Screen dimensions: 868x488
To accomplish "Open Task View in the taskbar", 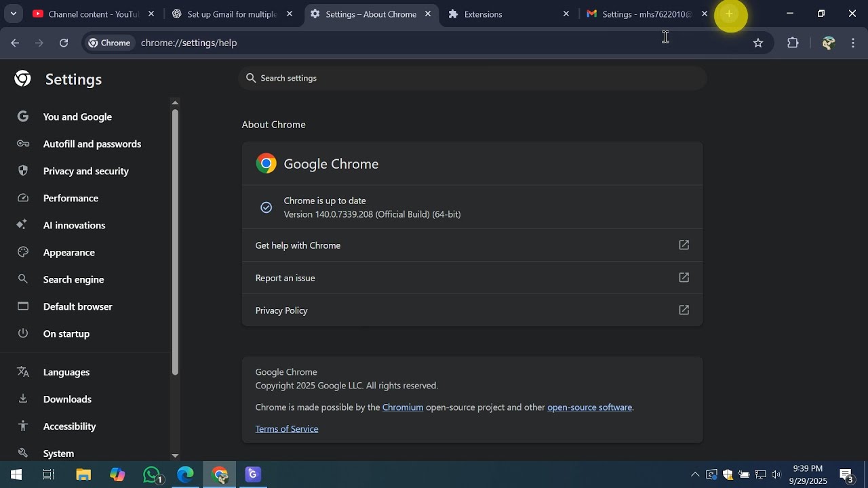I will [49, 474].
